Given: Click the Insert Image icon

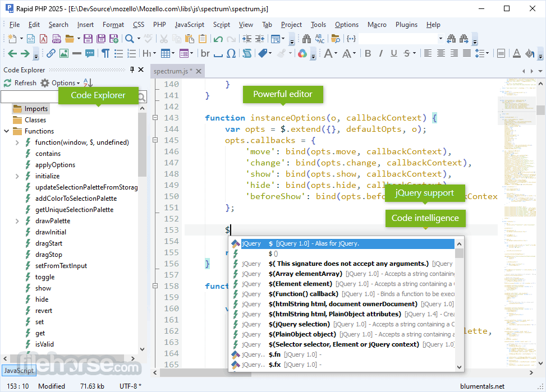Looking at the screenshot, I should coord(64,53).
